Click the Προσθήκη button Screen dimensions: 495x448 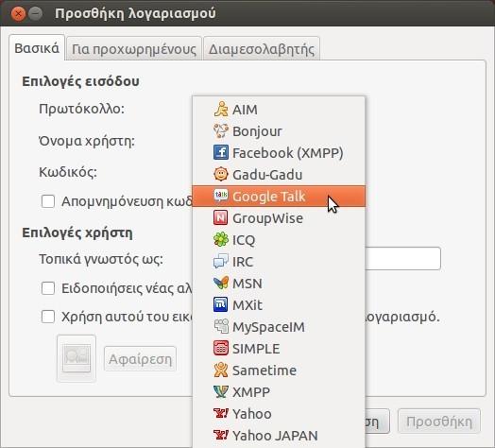click(x=439, y=422)
